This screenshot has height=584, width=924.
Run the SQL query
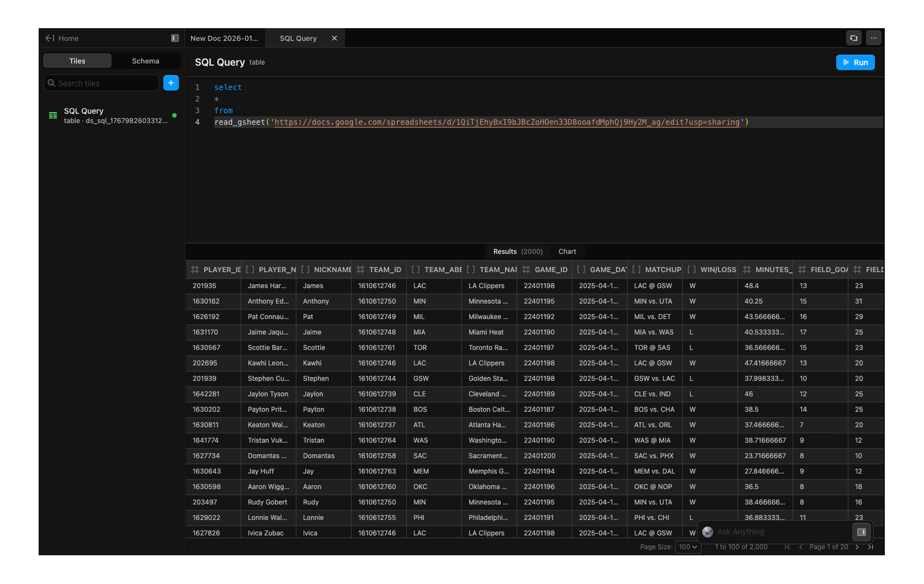855,63
